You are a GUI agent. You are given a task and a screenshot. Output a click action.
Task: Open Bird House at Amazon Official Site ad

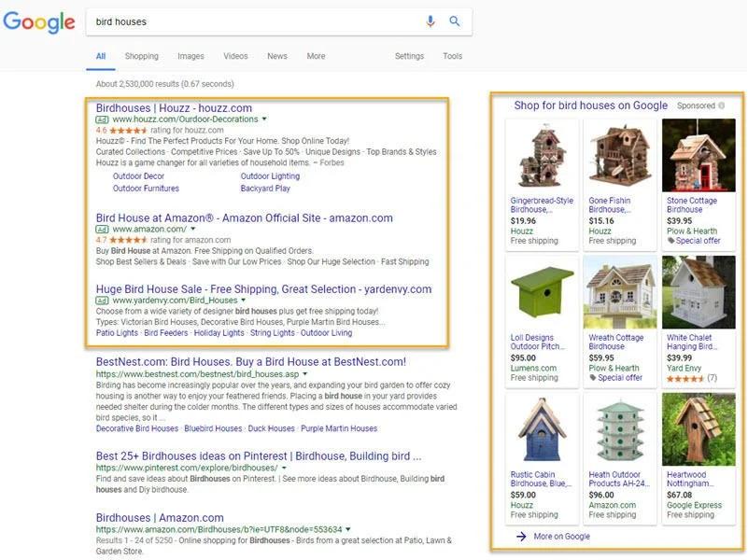[245, 218]
